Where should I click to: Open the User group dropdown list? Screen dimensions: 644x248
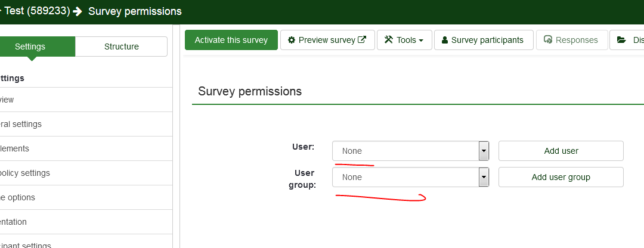coord(484,177)
